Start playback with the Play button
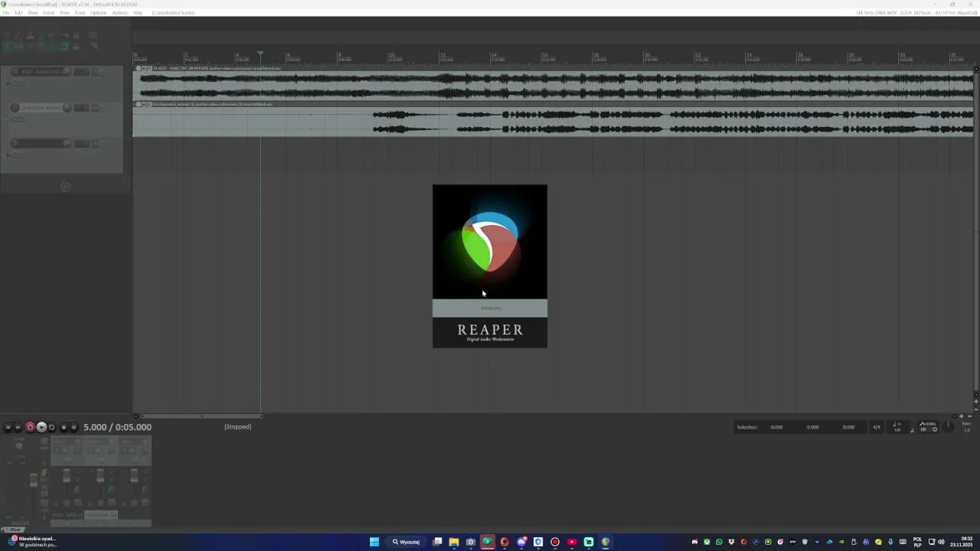The width and height of the screenshot is (980, 551). point(41,427)
